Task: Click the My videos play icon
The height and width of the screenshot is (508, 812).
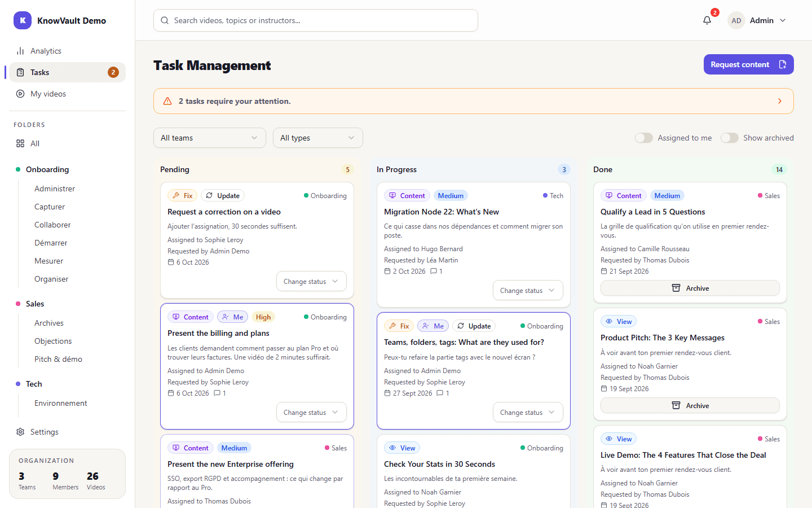Action: [20, 94]
